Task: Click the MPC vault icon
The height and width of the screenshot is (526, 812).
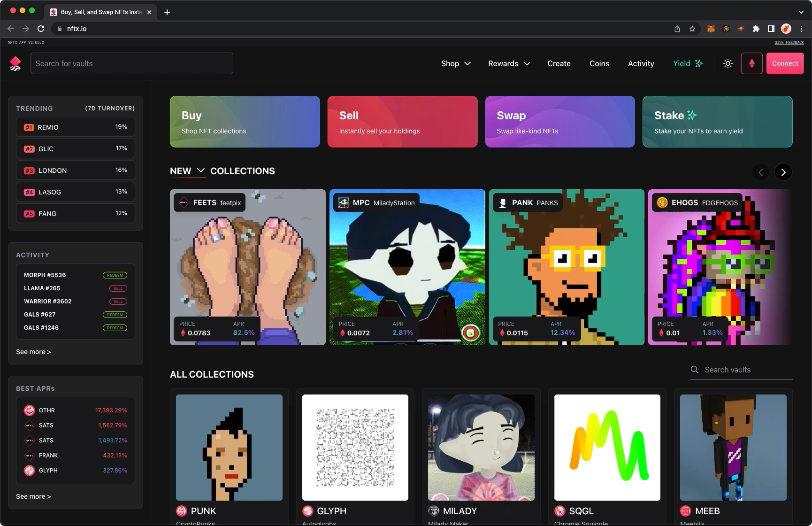Action: 344,203
